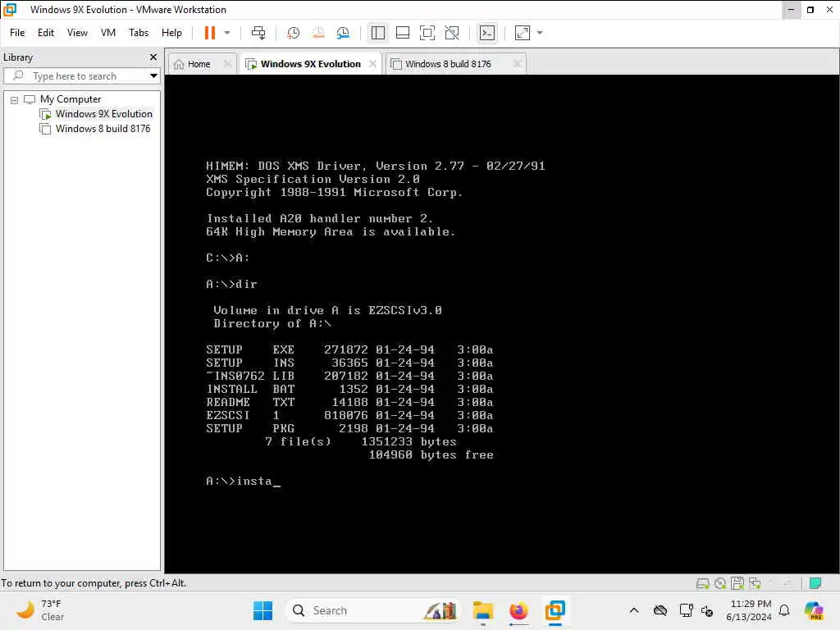Open the Snapshot Manager wrench icon
840x630 pixels.
343,33
